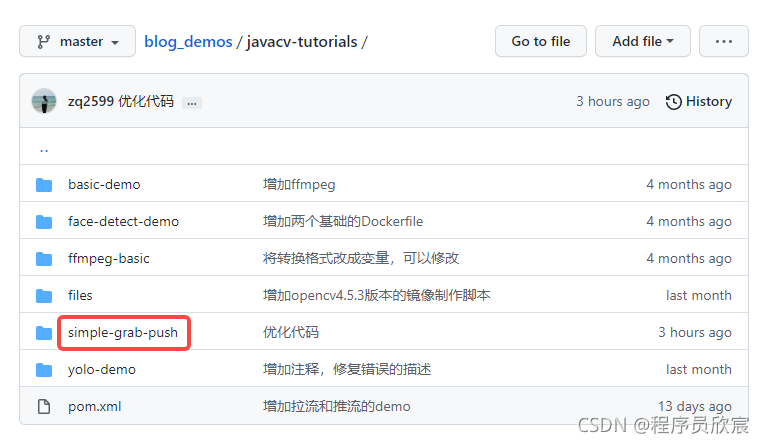The height and width of the screenshot is (444, 764).
Task: Click zq2599 author name
Action: pyautogui.click(x=90, y=101)
